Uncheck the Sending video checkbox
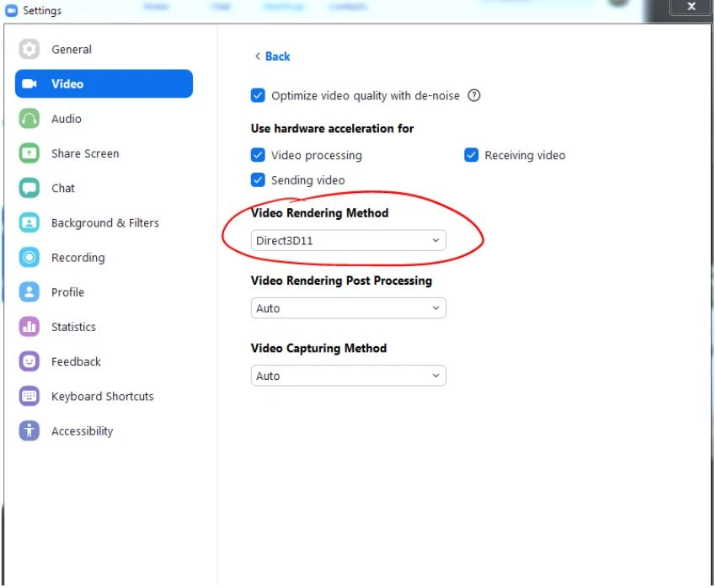716x588 pixels. click(258, 179)
